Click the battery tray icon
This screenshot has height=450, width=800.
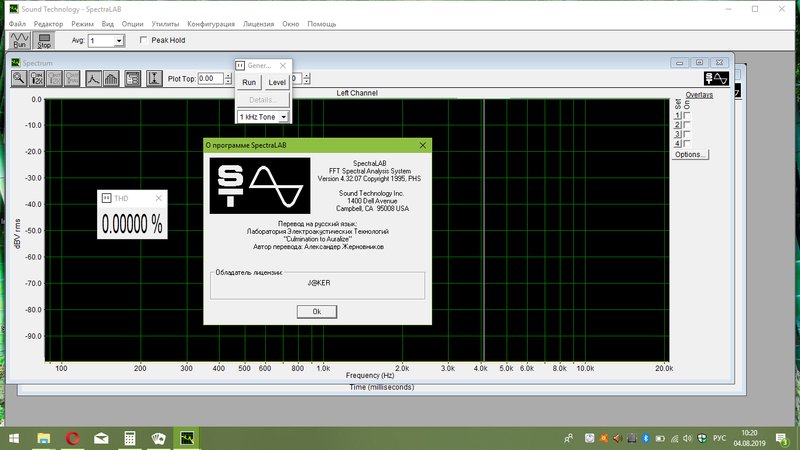coord(660,438)
